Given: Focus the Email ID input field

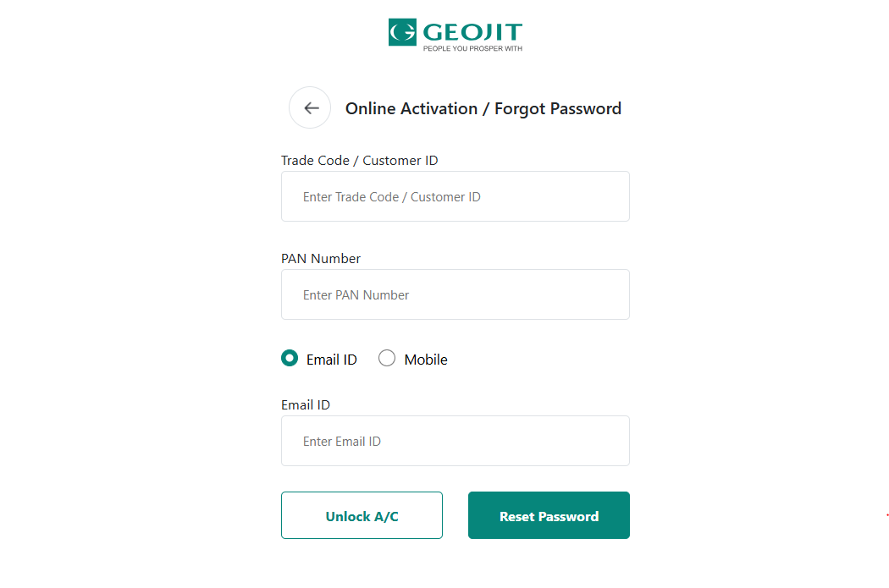Looking at the screenshot, I should click(x=456, y=442).
